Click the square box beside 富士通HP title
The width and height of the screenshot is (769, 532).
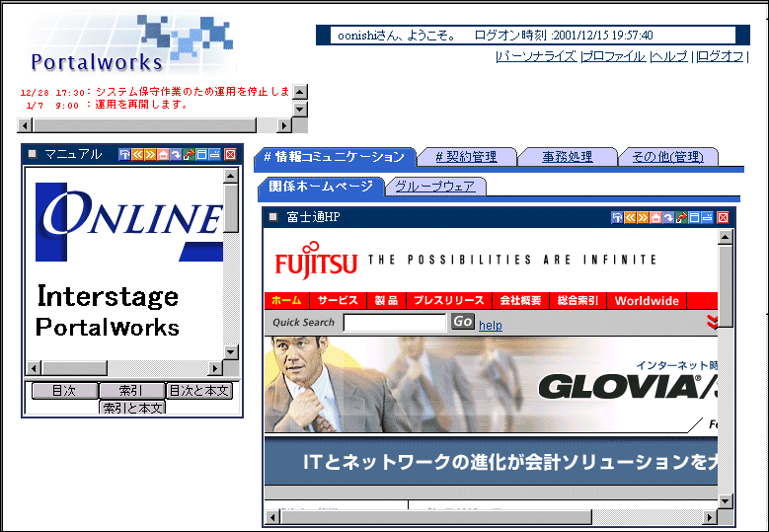coord(273,217)
